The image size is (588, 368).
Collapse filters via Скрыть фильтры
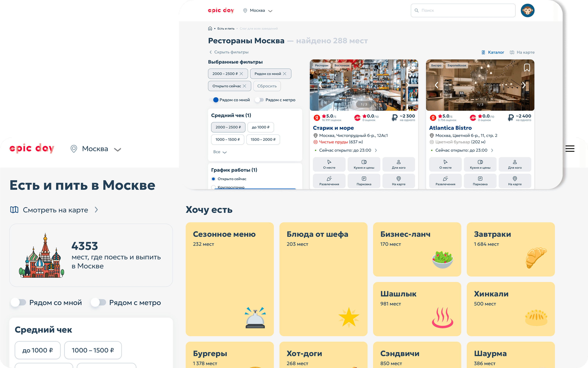(229, 52)
